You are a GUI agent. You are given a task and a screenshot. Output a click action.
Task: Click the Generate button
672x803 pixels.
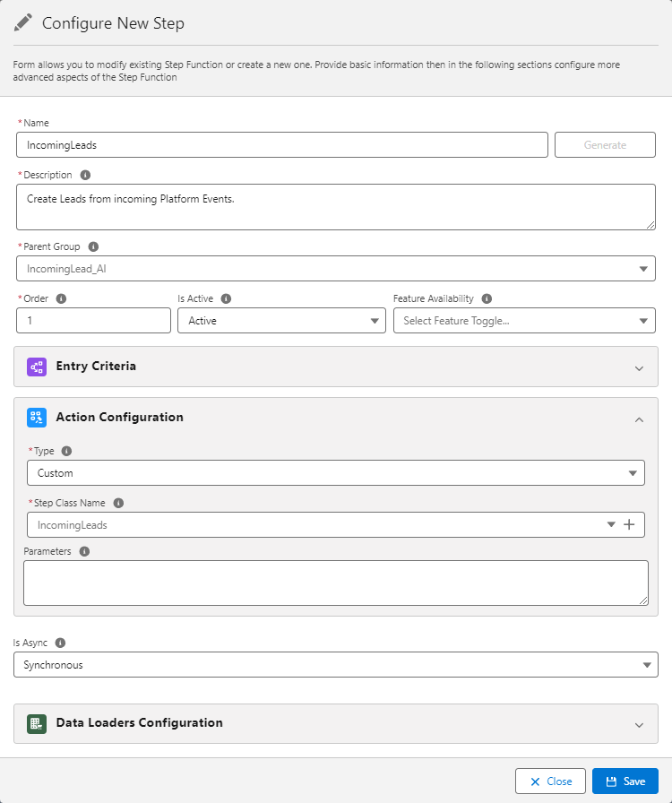[605, 144]
